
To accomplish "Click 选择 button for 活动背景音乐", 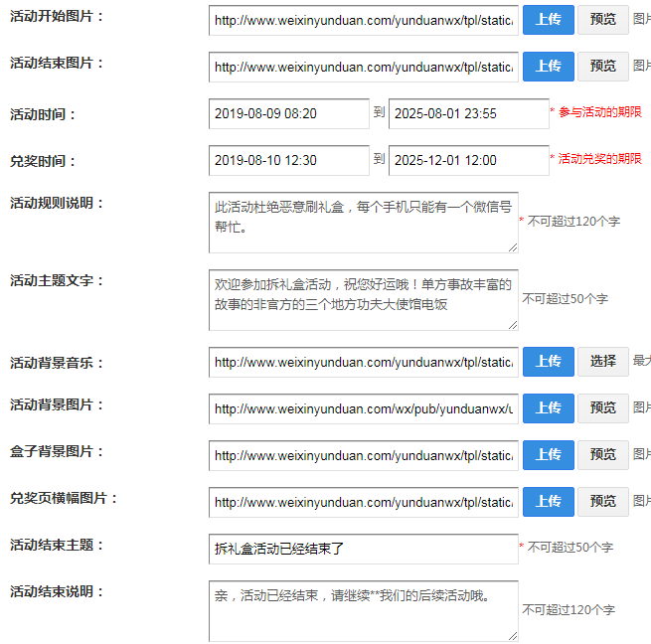I will click(x=602, y=362).
